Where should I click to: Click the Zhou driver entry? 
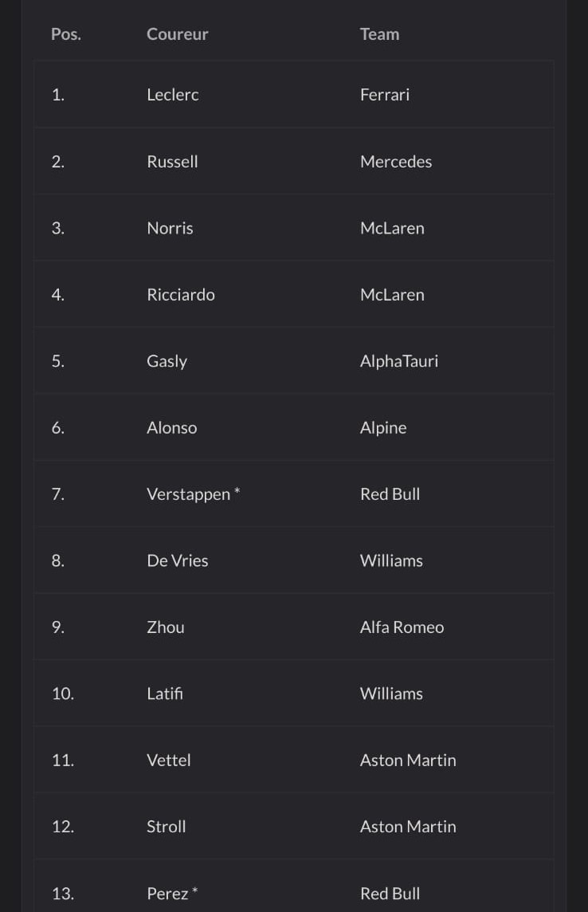pos(166,627)
